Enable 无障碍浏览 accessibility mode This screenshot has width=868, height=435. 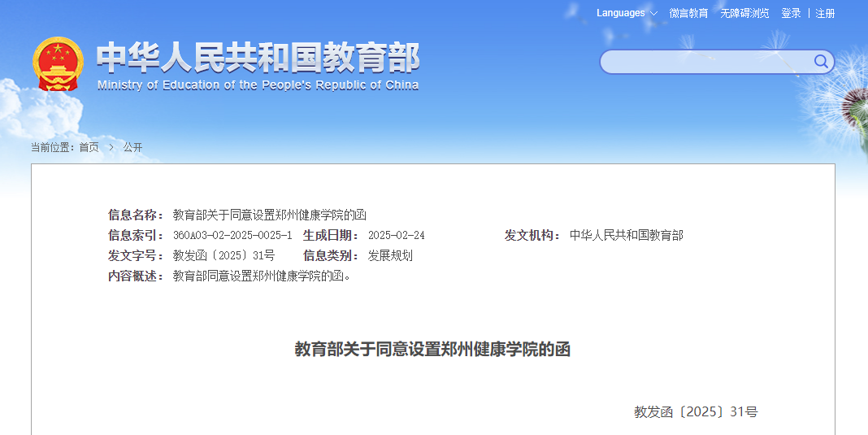click(x=744, y=13)
